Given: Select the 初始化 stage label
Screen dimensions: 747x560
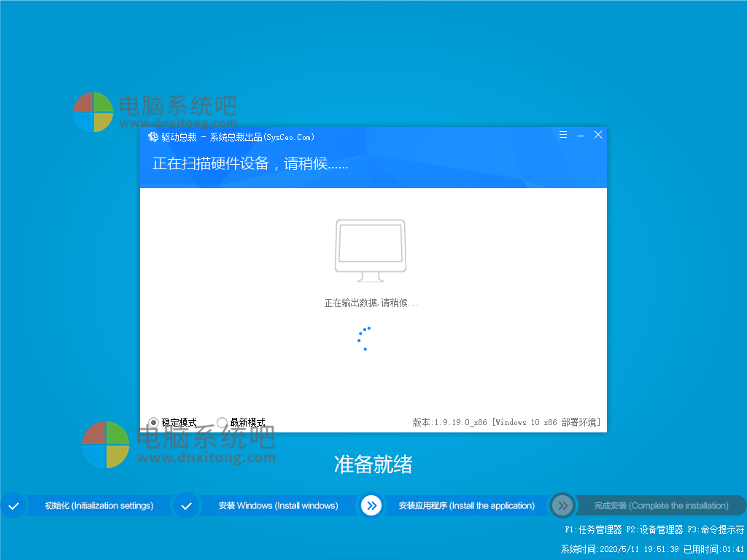Looking at the screenshot, I should point(99,505).
